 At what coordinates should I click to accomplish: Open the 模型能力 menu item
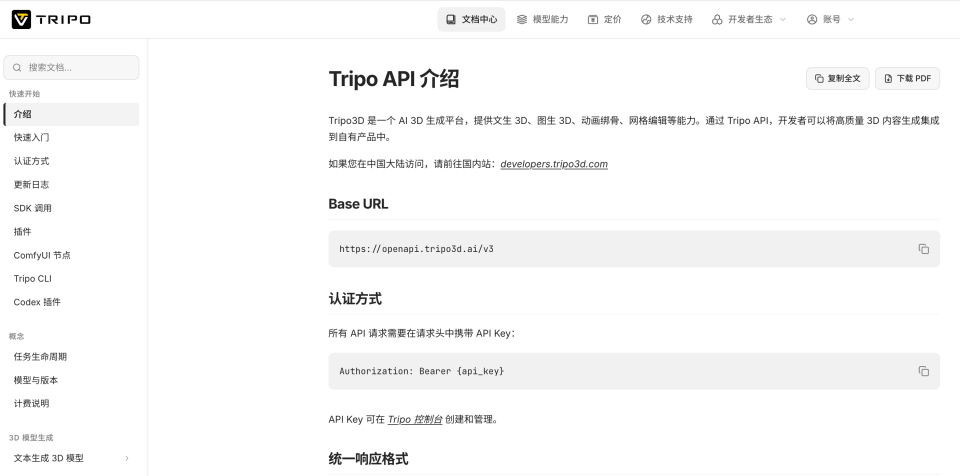coord(542,20)
